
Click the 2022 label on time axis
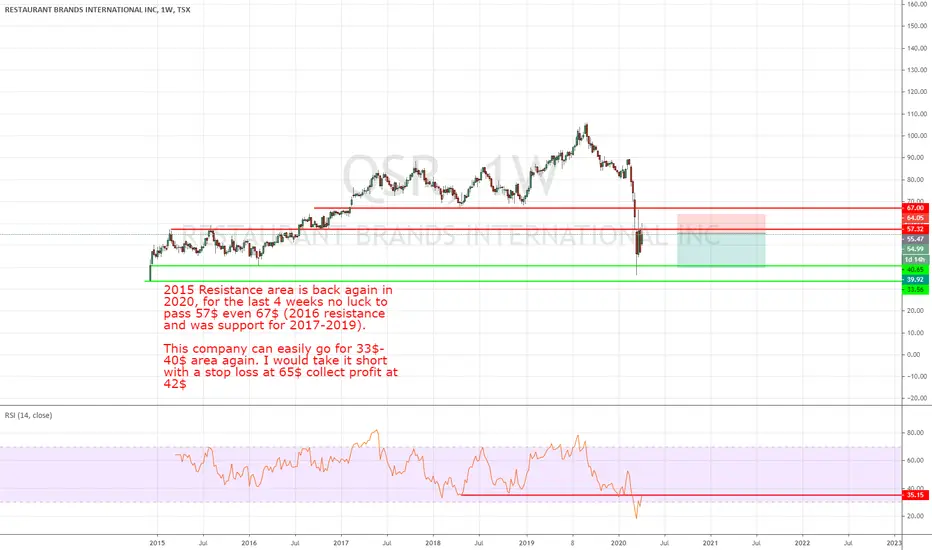802,543
